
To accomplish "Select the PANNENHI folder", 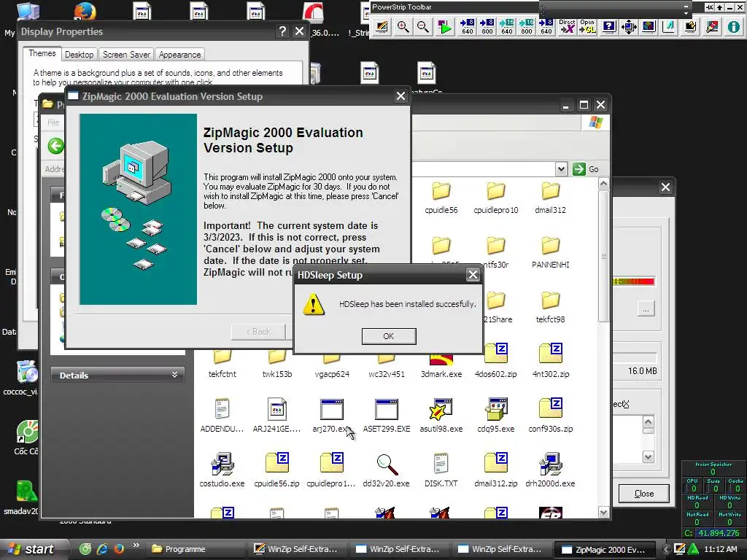I will (x=550, y=253).
